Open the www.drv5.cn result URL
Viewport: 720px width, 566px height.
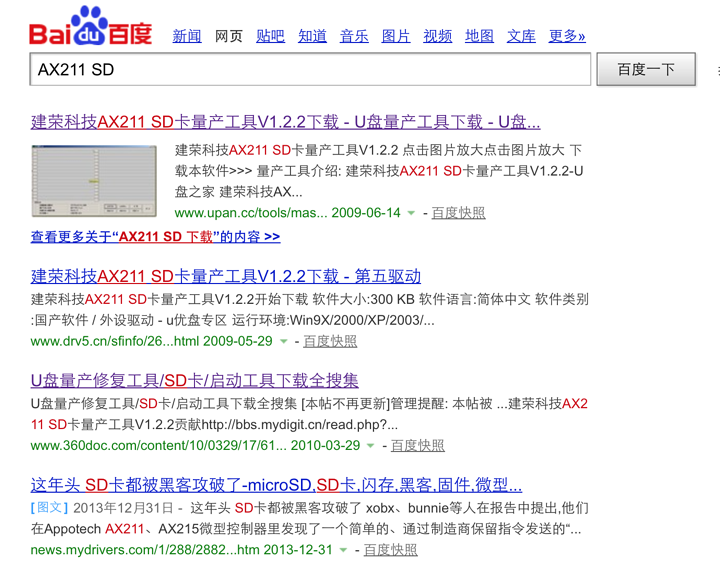[115, 341]
